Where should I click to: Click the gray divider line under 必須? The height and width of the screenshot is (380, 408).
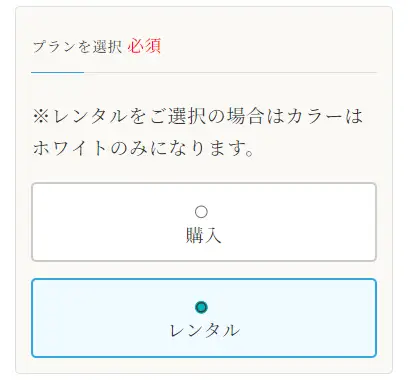[230, 72]
